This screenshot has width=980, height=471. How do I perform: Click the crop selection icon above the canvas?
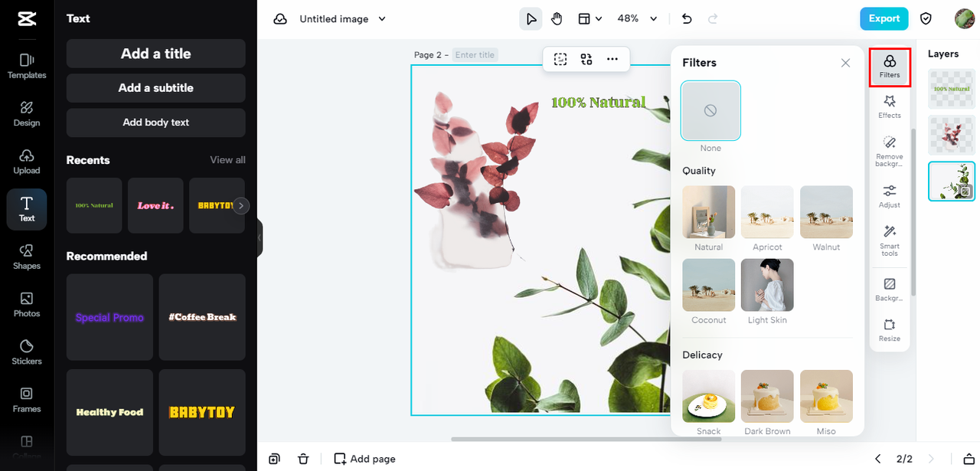pyautogui.click(x=560, y=59)
